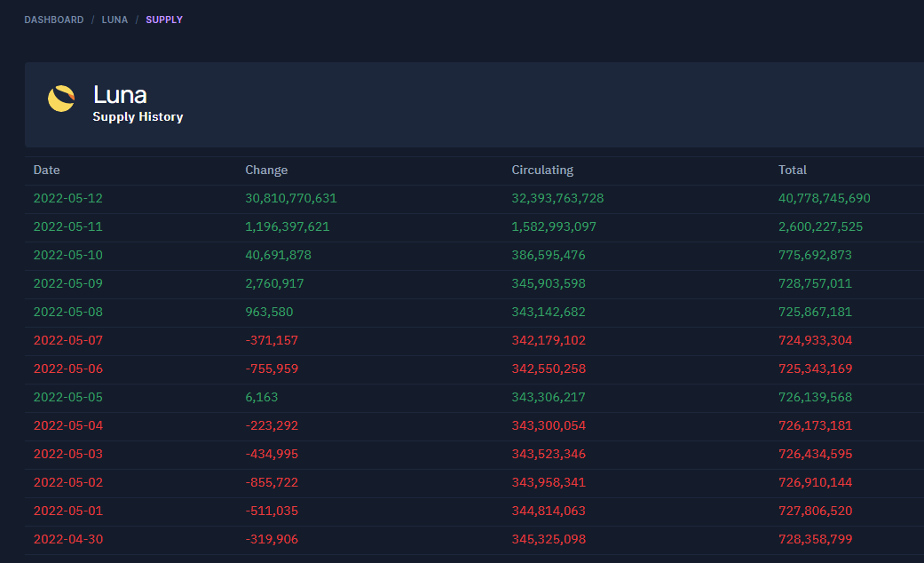Click circulating value 345,325,098
Screen dimensions: 924x563
[x=549, y=539]
